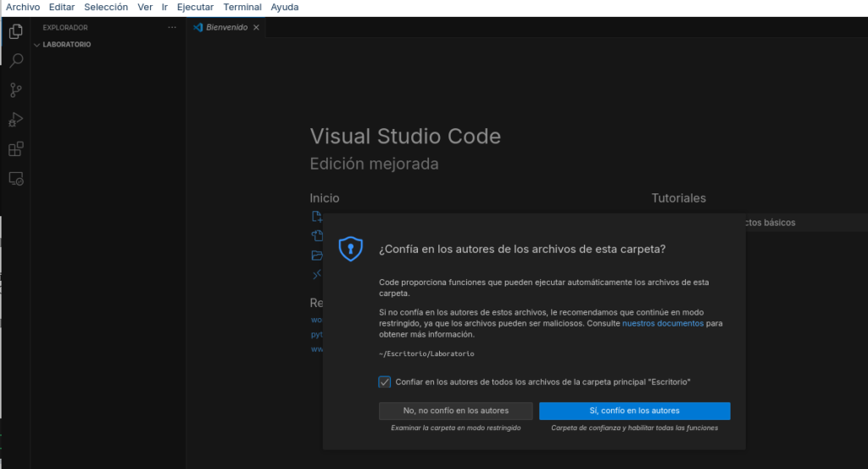This screenshot has width=868, height=469.
Task: Open Source Control view icon
Action: click(16, 90)
